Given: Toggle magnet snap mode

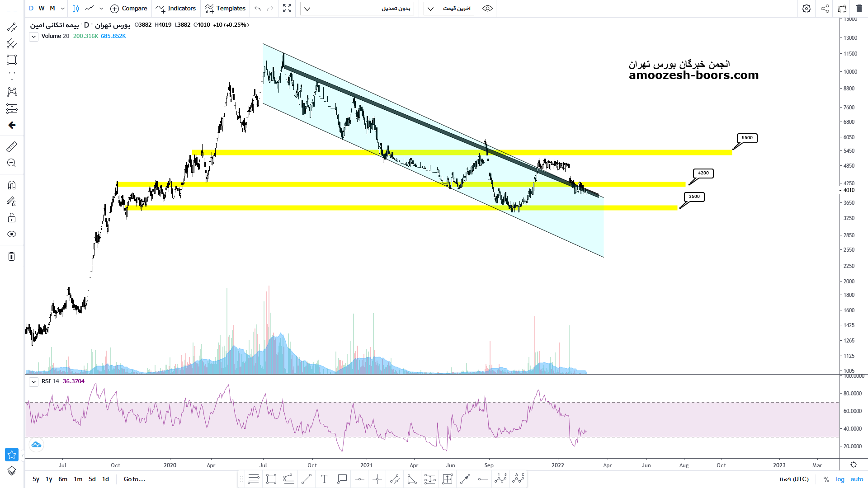Looking at the screenshot, I should coord(12,185).
